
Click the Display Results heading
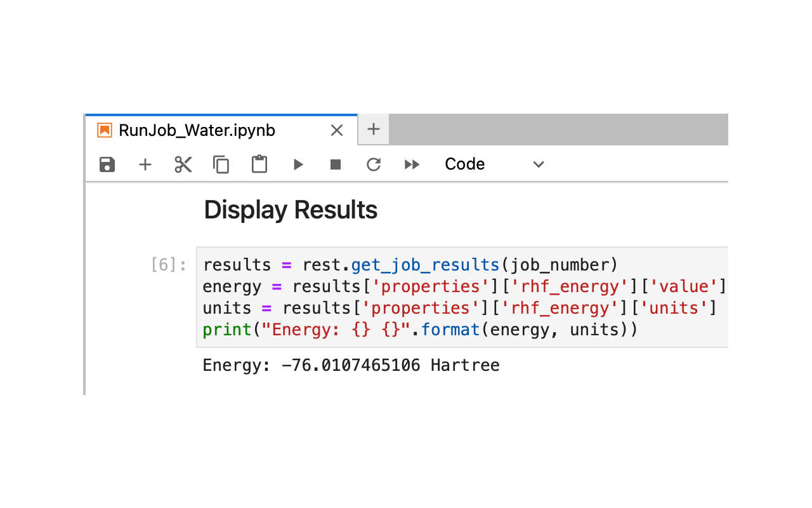point(291,210)
